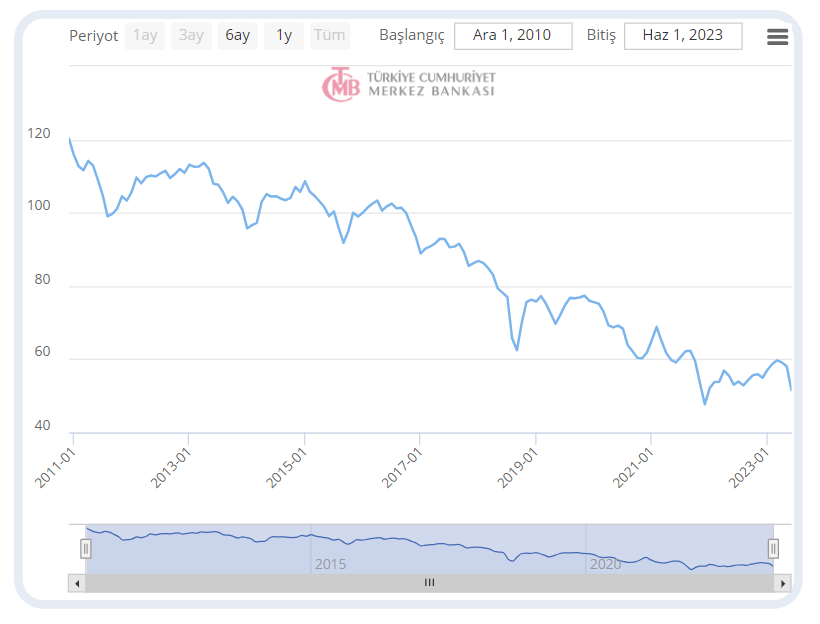This screenshot has height=624, width=820.
Task: Click the horizontal scrollbar thumb grip
Action: 429,582
